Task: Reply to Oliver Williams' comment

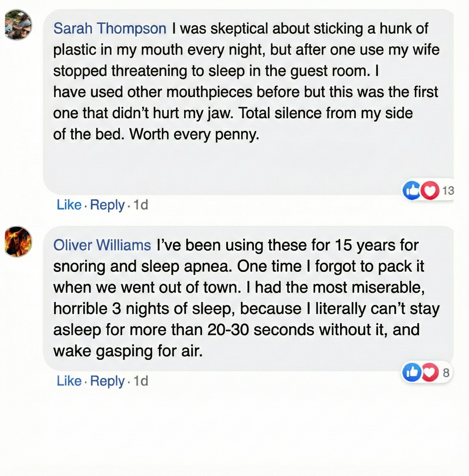Action: click(x=107, y=381)
